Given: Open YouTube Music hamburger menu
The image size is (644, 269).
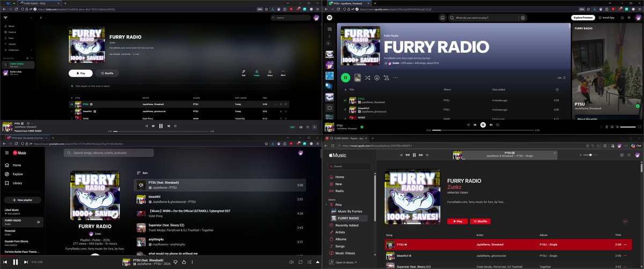Looking at the screenshot, I should click(7, 153).
